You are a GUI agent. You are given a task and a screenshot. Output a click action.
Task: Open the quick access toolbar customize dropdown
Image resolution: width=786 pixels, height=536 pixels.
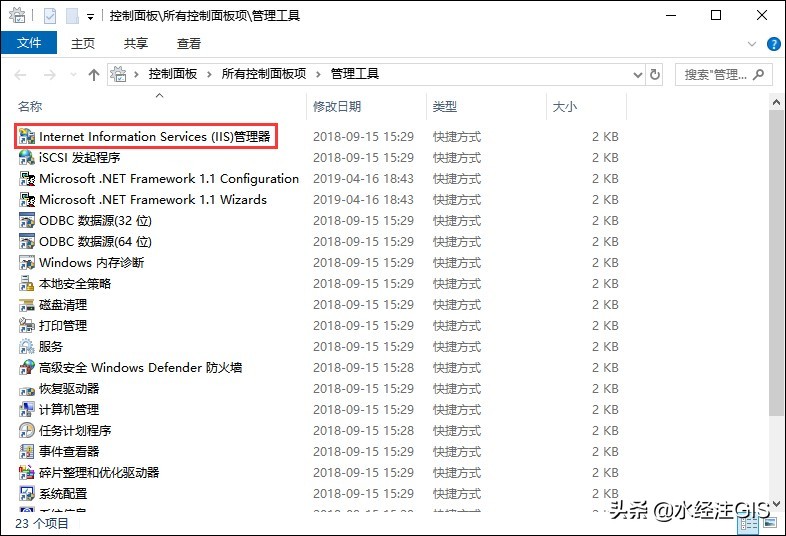(x=90, y=17)
